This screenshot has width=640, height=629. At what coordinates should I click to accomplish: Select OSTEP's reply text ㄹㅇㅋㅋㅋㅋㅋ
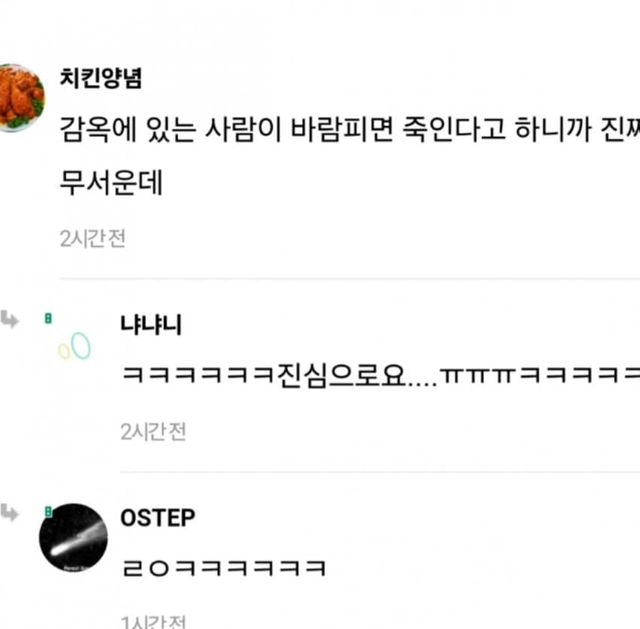coord(222,568)
